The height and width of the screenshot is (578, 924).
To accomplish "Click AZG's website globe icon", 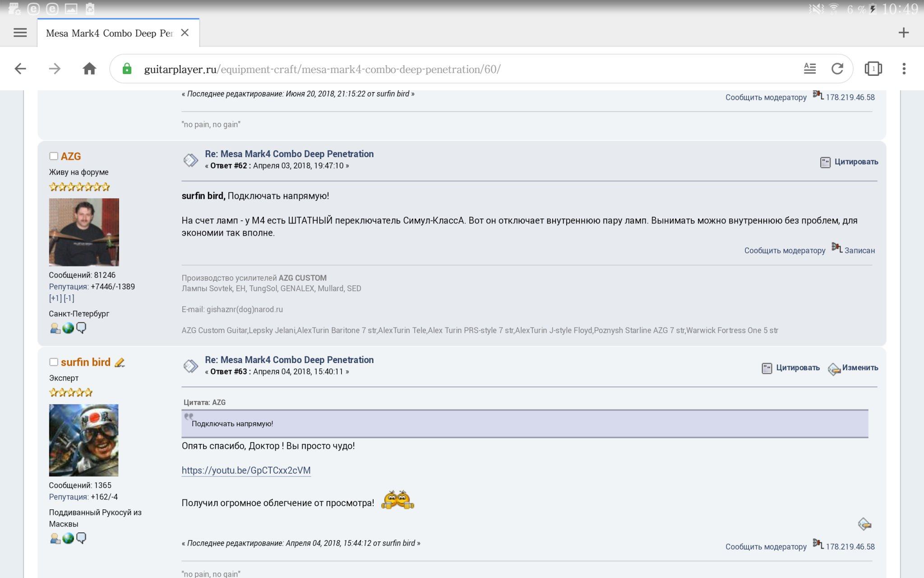I will 68,328.
